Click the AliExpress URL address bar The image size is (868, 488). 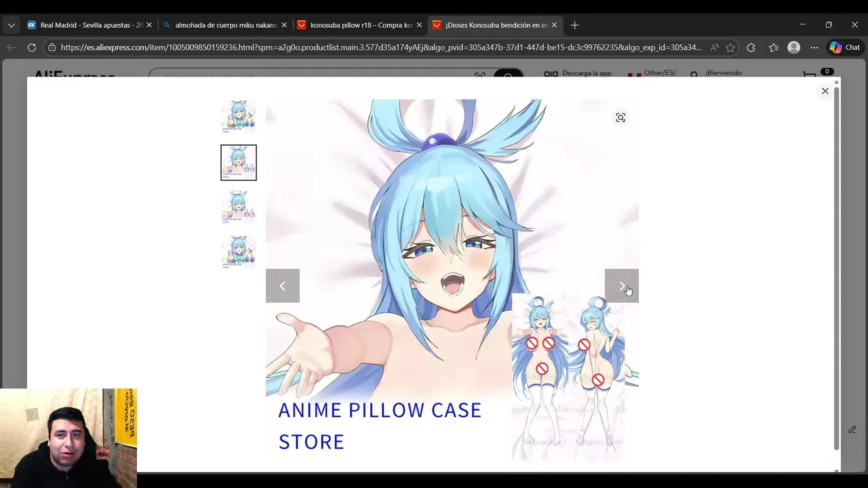381,47
